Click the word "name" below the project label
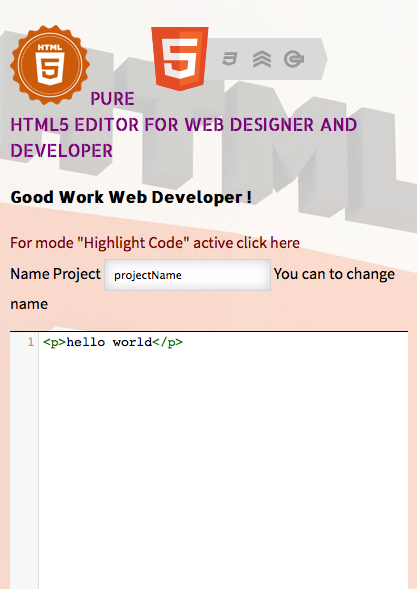The width and height of the screenshot is (417, 589). pos(29,304)
